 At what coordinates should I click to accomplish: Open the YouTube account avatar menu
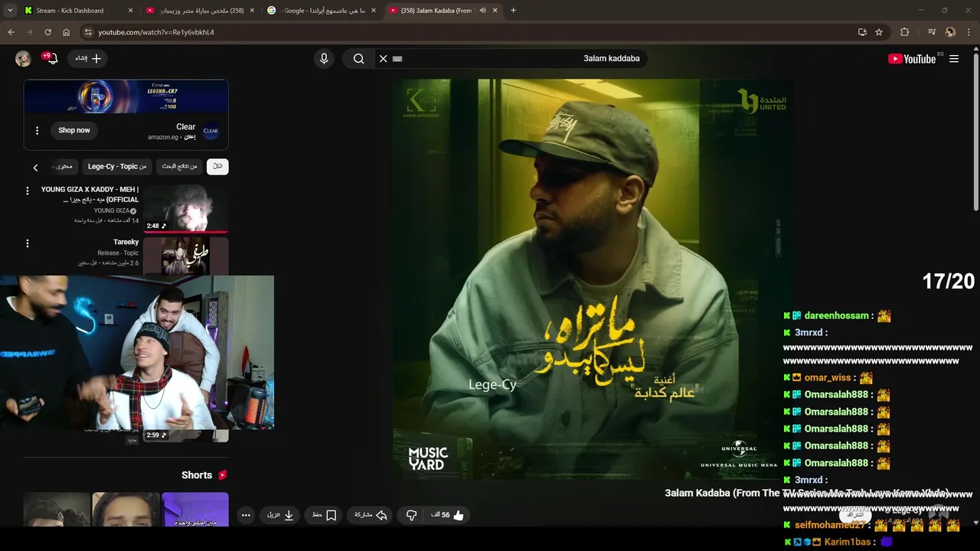[23, 59]
